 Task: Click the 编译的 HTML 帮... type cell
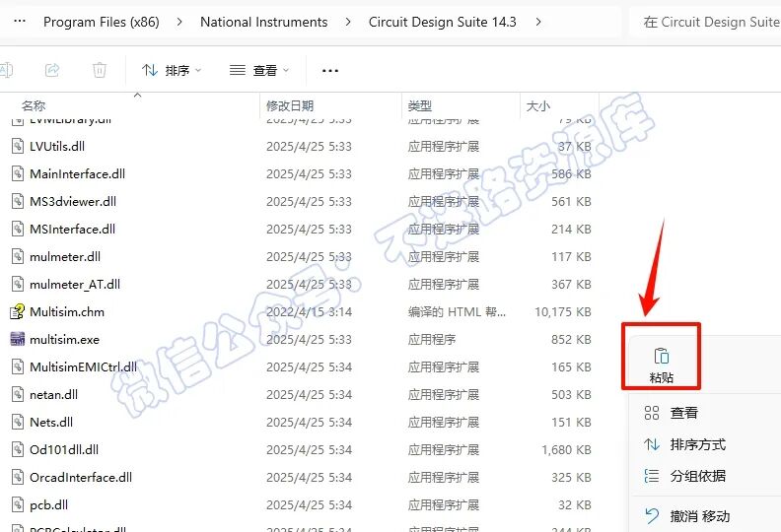457,312
